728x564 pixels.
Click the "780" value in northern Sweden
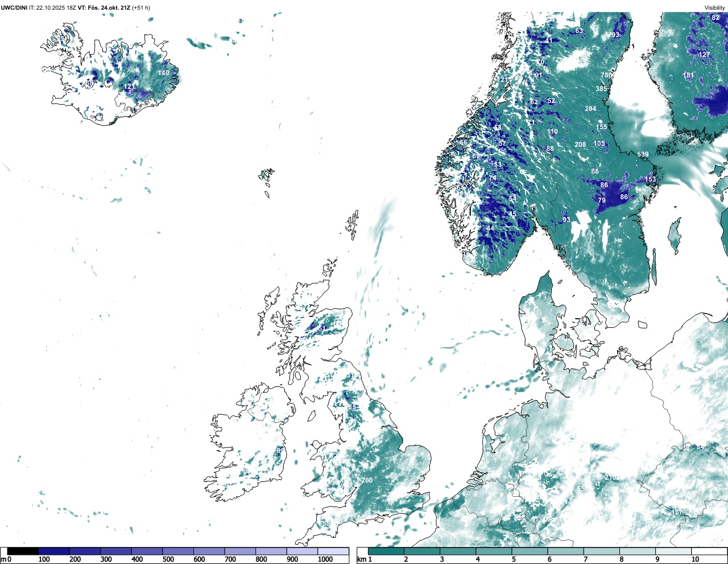tap(606, 75)
